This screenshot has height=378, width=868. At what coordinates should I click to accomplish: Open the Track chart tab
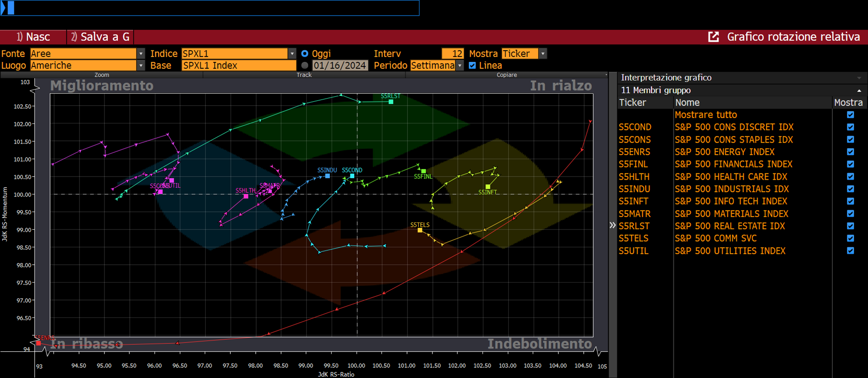click(304, 75)
